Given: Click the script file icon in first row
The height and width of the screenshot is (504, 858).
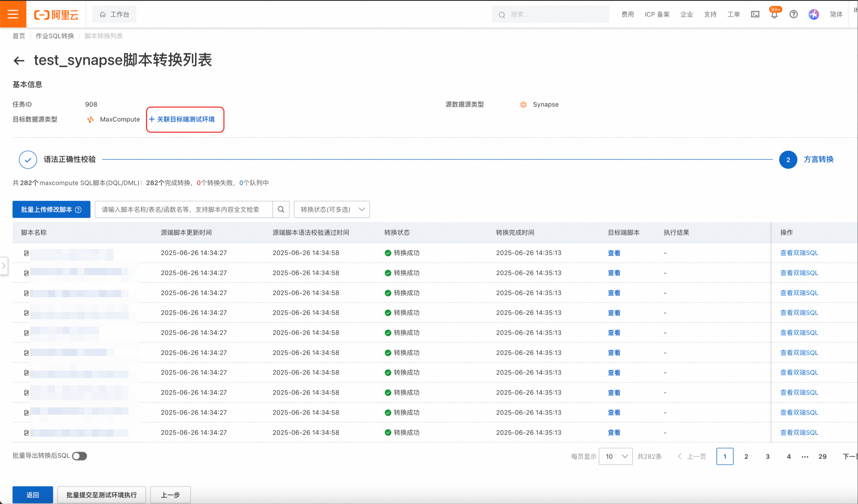Looking at the screenshot, I should [x=26, y=253].
